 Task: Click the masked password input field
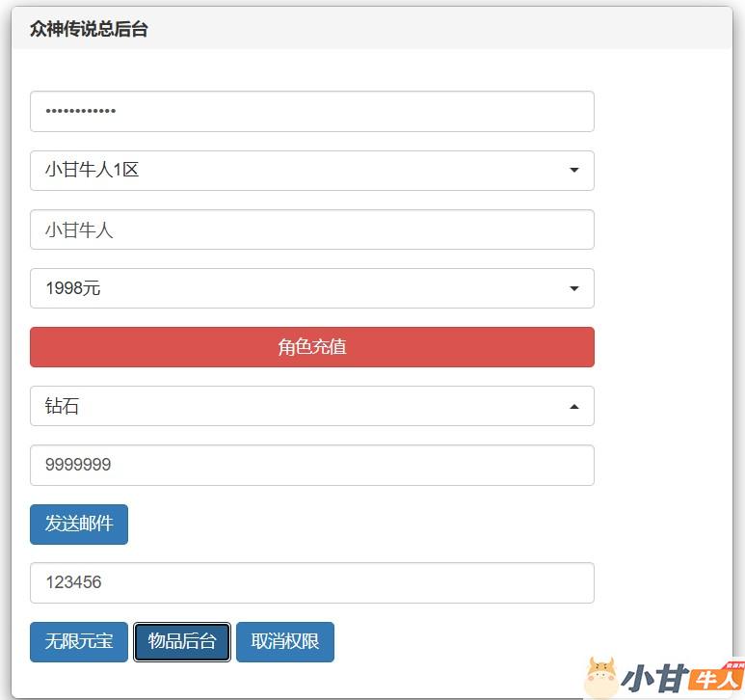point(311,111)
